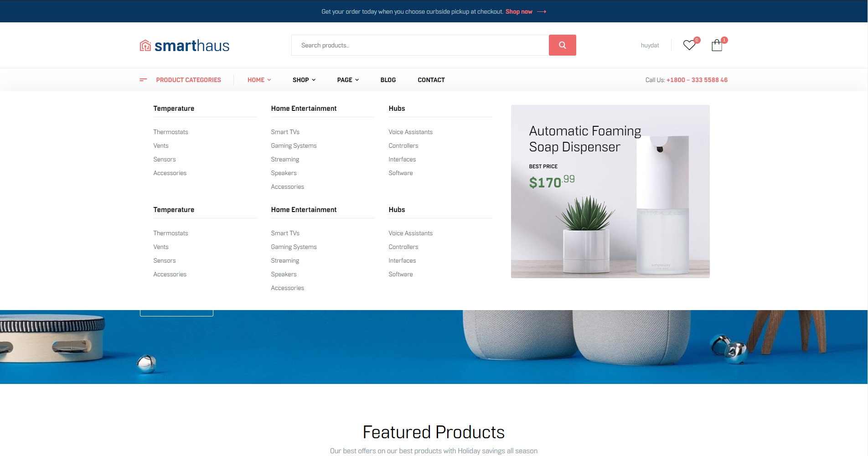Open the CONTACT menu item

pyautogui.click(x=431, y=80)
